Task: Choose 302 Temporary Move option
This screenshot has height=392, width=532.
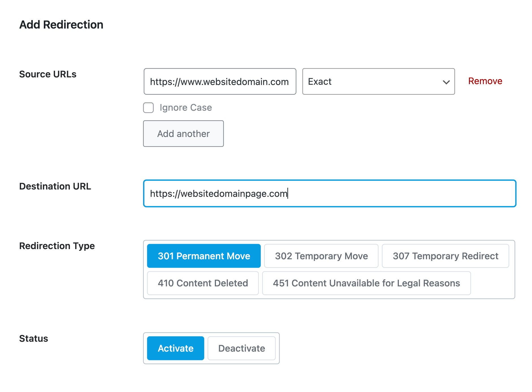Action: click(321, 256)
